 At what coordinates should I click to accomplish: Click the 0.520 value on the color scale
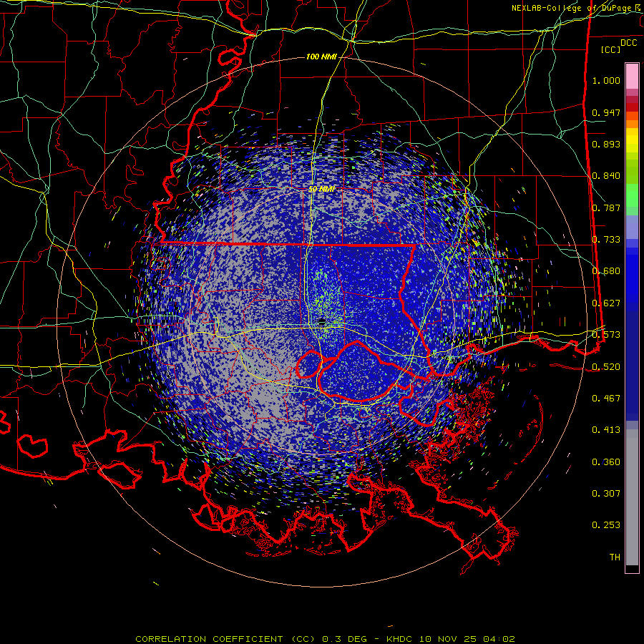click(606, 367)
